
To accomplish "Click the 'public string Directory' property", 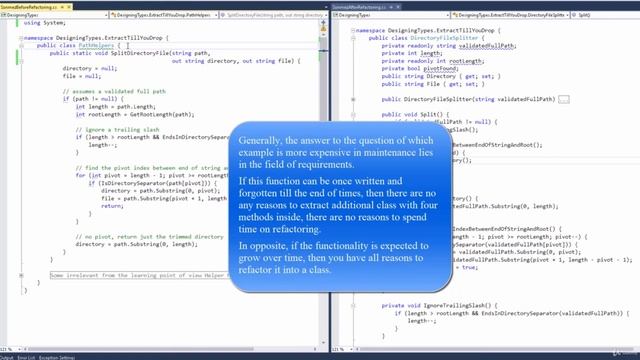I will [441, 76].
